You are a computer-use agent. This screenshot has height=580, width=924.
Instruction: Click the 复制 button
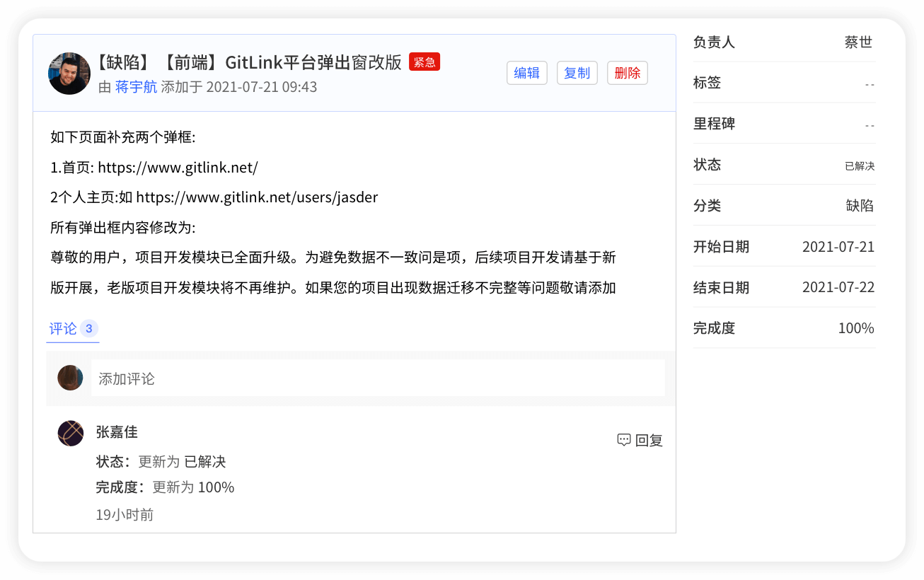pos(577,72)
